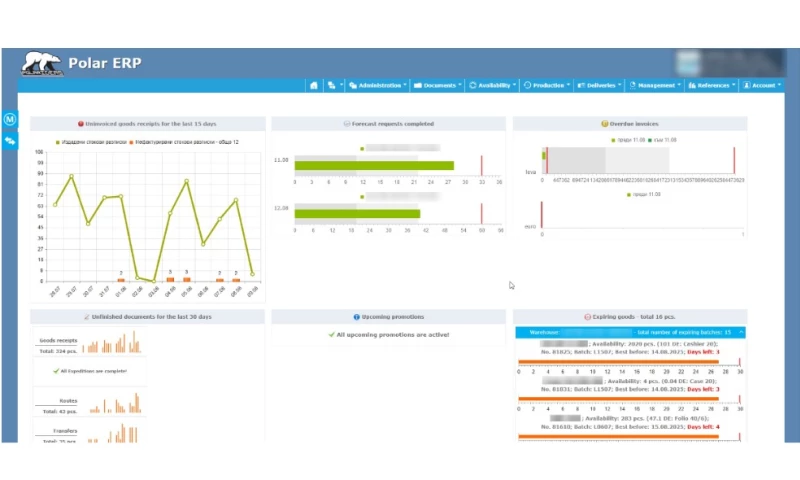This screenshot has width=800, height=480.
Task: Collapse the Warehouse expiring batches panel
Action: pyautogui.click(x=740, y=332)
